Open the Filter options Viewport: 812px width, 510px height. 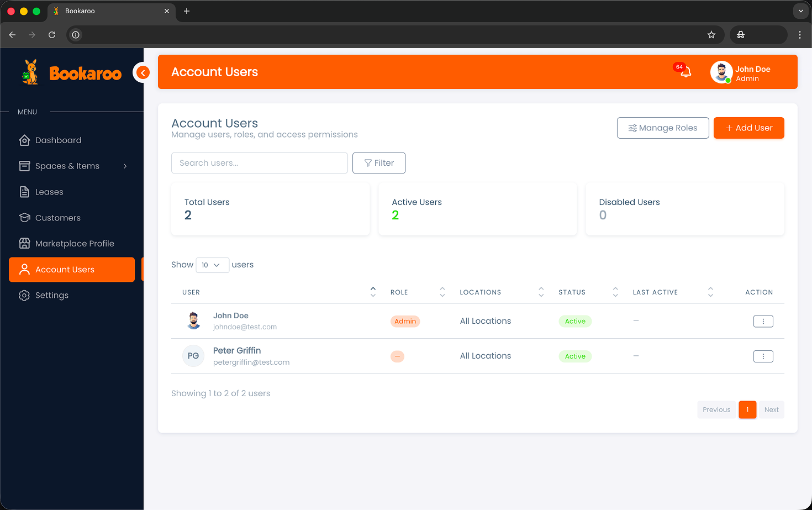pyautogui.click(x=379, y=163)
